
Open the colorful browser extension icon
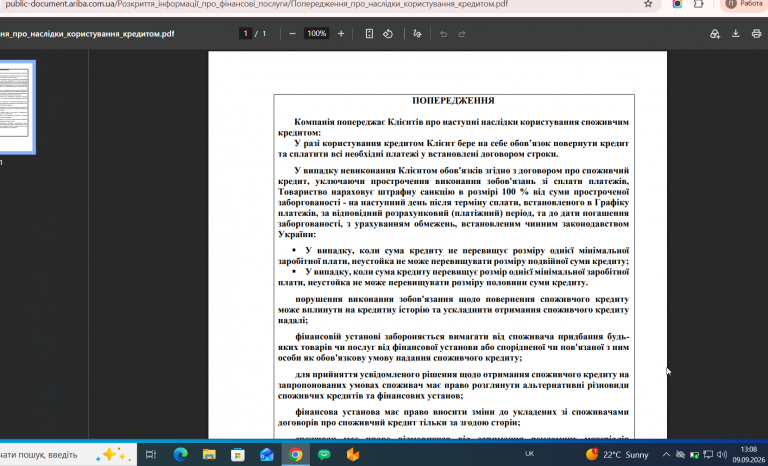[677, 4]
